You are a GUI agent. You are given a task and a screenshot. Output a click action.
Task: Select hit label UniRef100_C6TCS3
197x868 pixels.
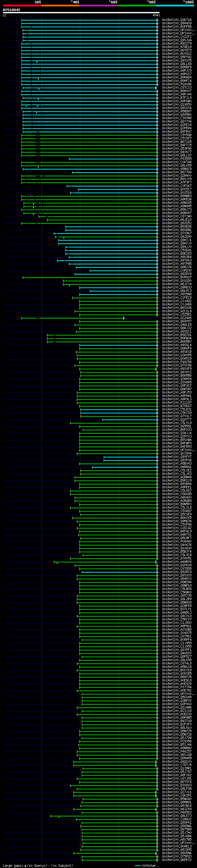177,88
